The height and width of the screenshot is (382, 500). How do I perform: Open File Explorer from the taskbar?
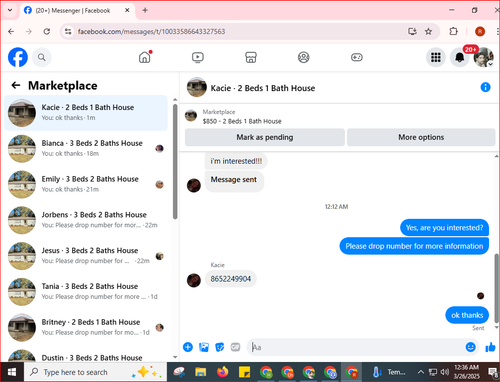click(201, 372)
